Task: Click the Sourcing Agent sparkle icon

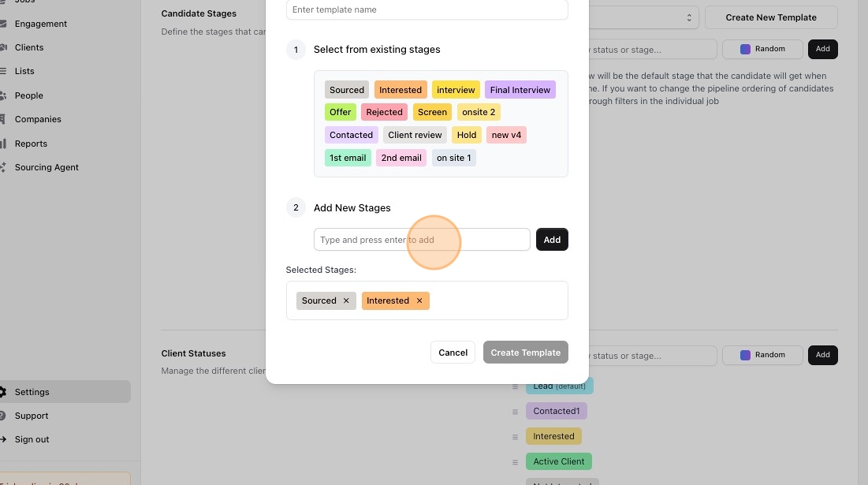Action: click(x=3, y=167)
